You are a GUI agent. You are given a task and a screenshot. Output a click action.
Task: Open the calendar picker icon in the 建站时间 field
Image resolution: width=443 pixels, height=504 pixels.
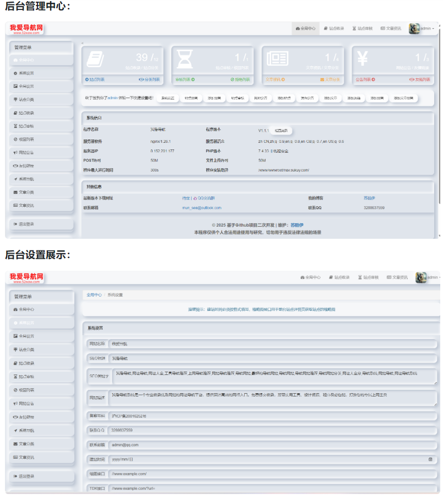[430, 459]
